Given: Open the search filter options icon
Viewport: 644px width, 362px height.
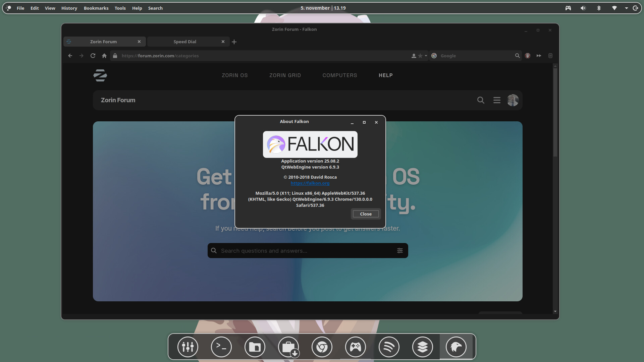Looking at the screenshot, I should click(x=400, y=251).
